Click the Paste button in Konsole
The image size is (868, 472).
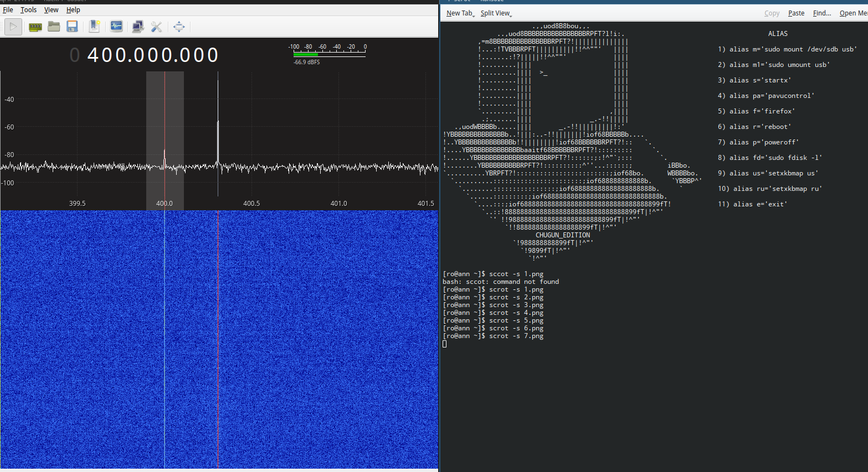[x=796, y=13]
